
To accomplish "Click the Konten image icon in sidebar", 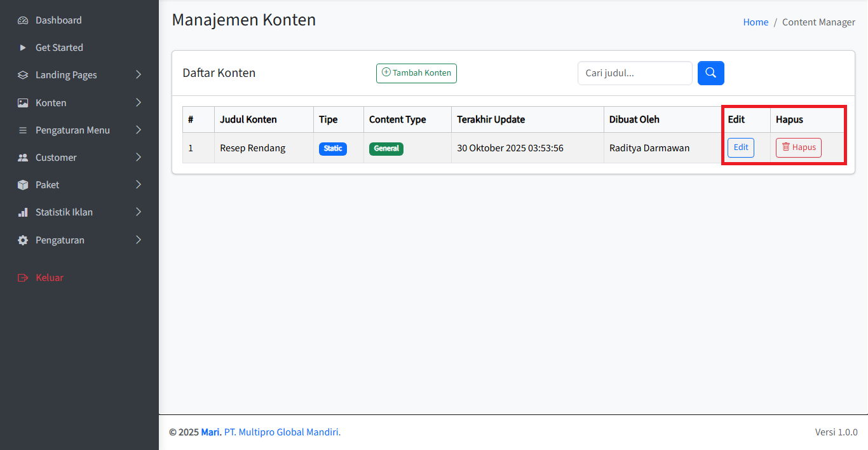I will coord(23,103).
